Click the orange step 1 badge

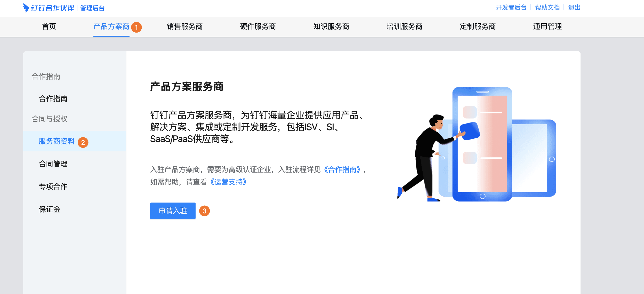[136, 27]
